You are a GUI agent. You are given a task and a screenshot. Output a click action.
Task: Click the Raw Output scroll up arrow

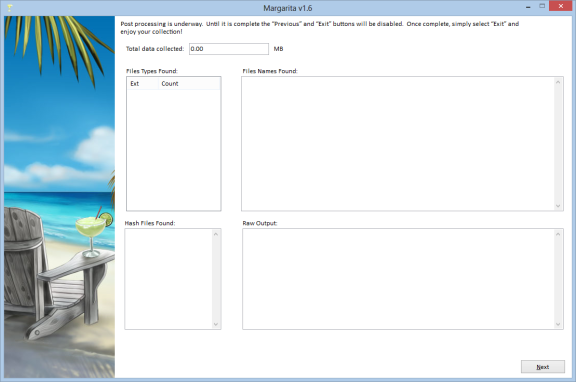tap(558, 234)
